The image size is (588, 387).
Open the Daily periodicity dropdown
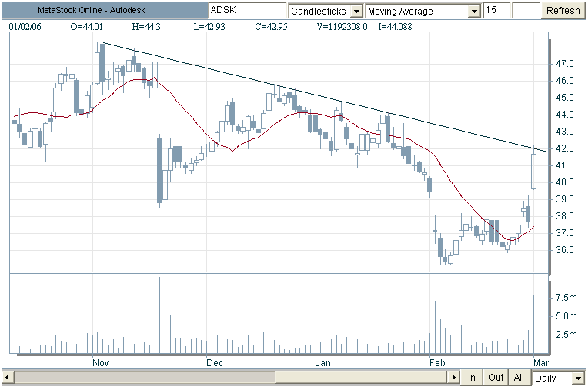coord(558,378)
